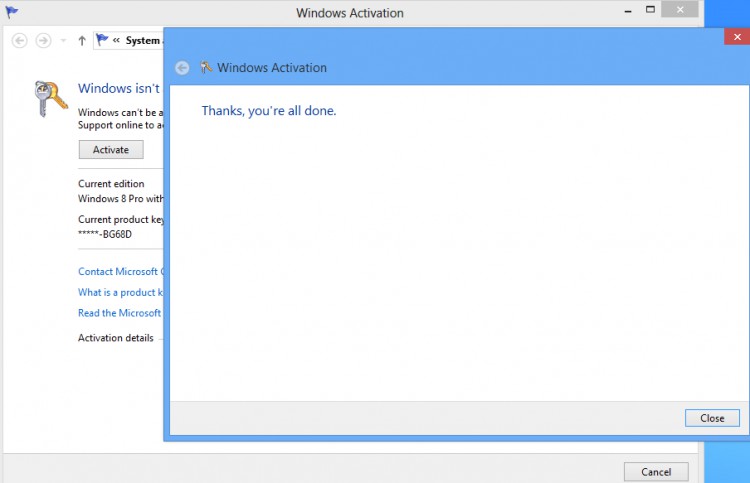Click the breadcrumb overflow chevrons before System
750x483 pixels.
(116, 41)
